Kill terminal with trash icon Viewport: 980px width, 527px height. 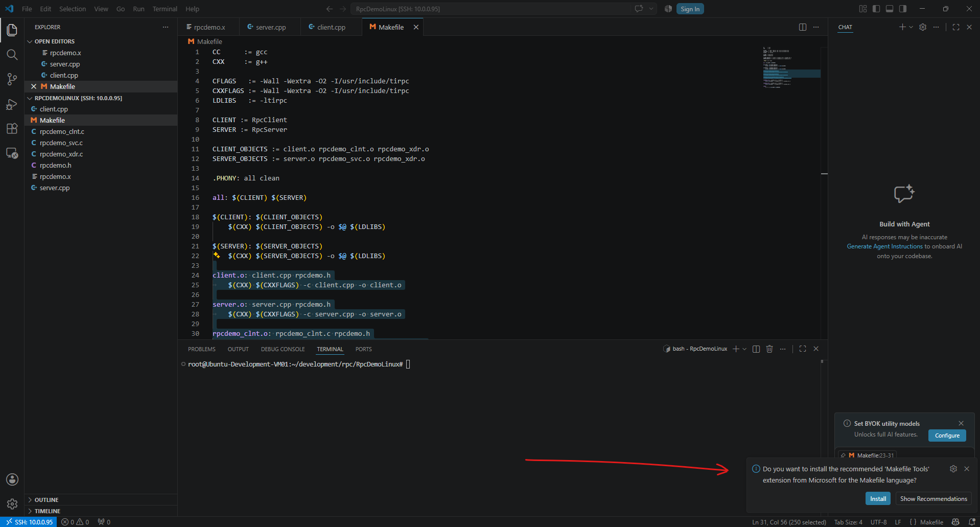[x=769, y=349]
